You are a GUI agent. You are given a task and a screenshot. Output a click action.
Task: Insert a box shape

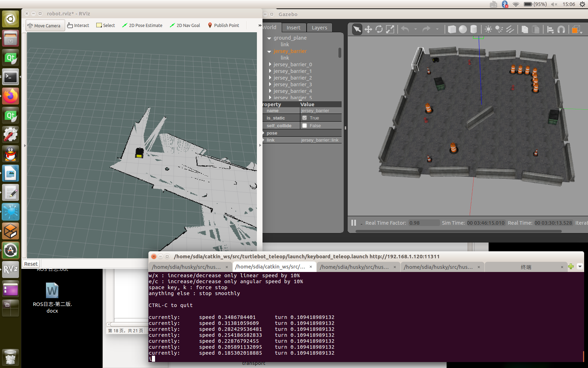[452, 29]
